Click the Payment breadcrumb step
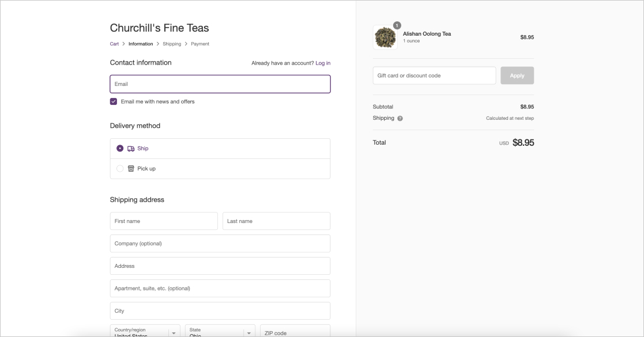644x337 pixels. [200, 44]
